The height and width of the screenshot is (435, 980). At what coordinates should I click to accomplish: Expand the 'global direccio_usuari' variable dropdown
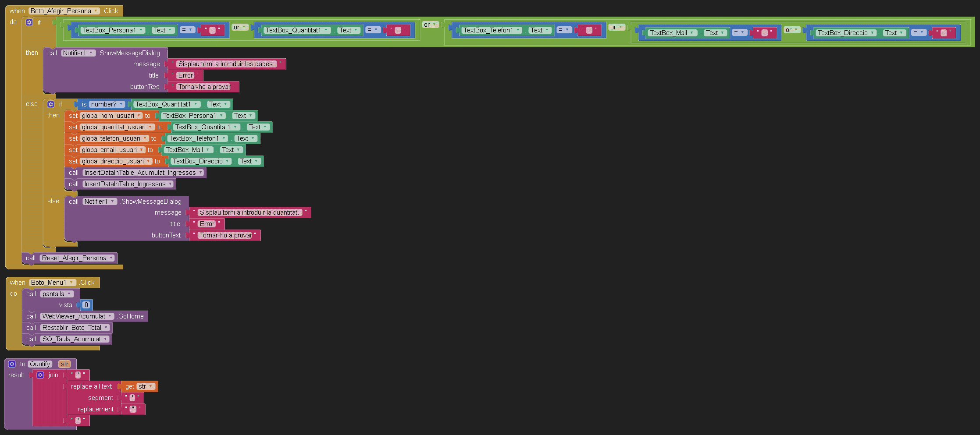tap(149, 161)
